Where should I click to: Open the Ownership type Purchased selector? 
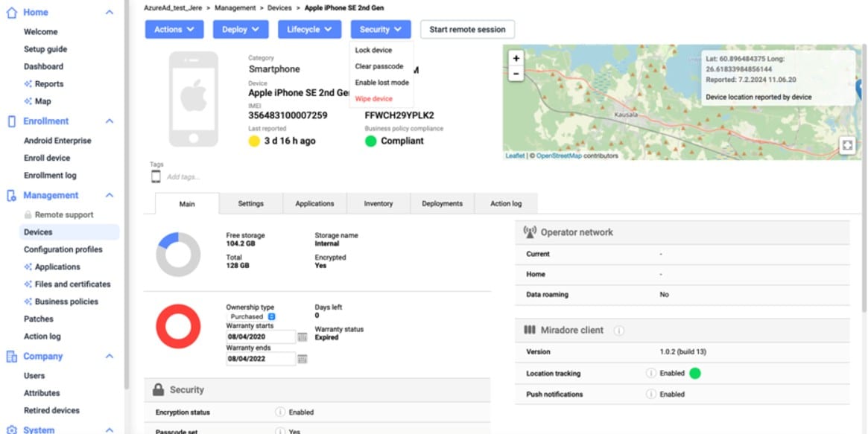[252, 317]
